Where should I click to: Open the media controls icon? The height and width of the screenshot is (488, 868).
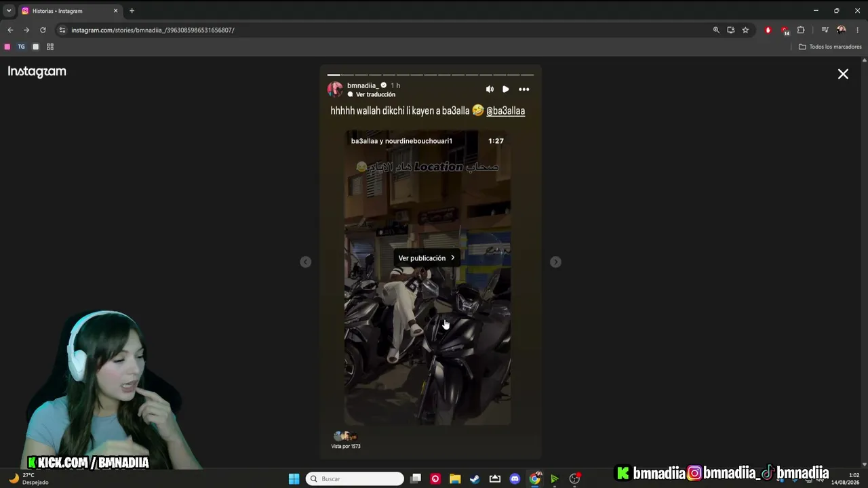point(825,30)
